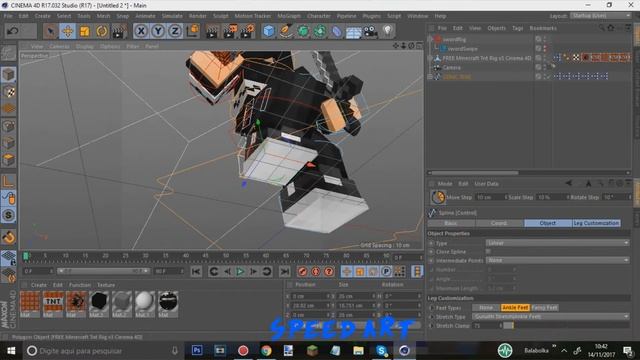The width and height of the screenshot is (640, 360).
Task: Add a Cube primitive object
Action: tap(269, 31)
